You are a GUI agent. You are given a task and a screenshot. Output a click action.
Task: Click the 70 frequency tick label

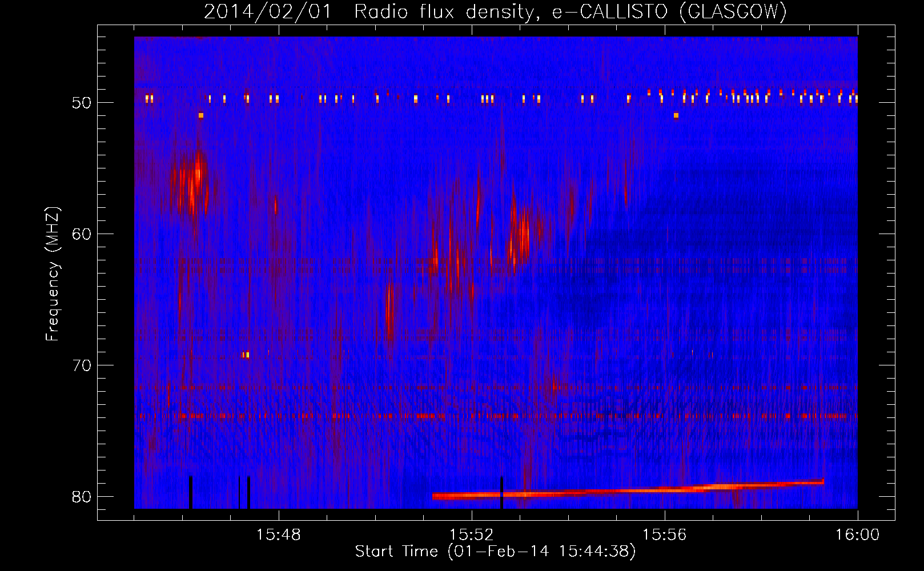pyautogui.click(x=82, y=365)
